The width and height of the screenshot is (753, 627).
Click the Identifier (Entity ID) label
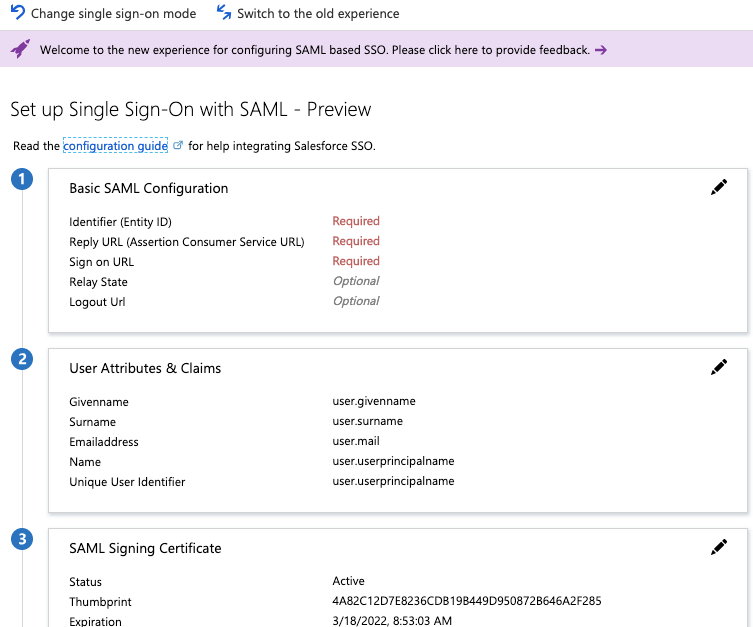pyautogui.click(x=120, y=222)
